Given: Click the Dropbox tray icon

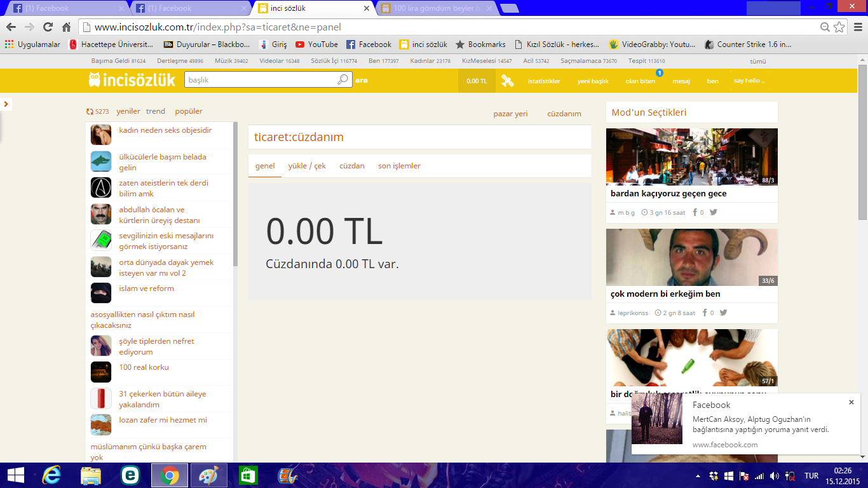Looking at the screenshot, I should point(714,476).
